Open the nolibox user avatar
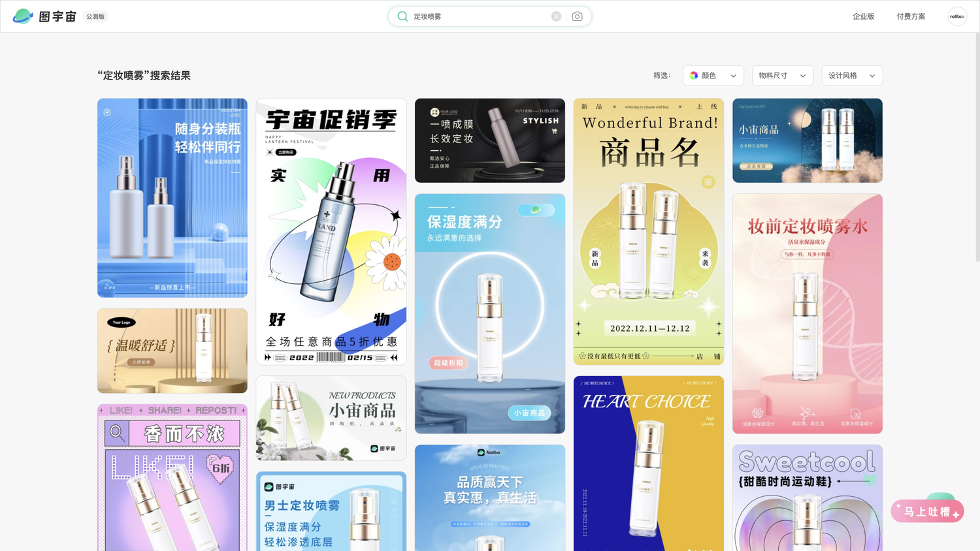 [957, 16]
